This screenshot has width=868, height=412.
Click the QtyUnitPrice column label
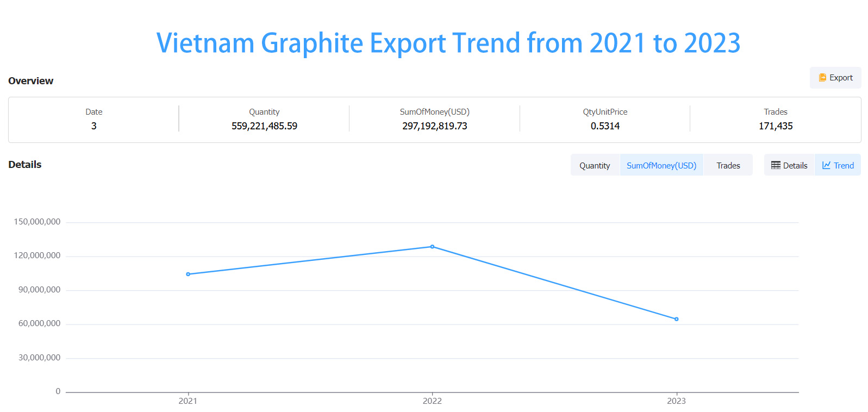[605, 112]
